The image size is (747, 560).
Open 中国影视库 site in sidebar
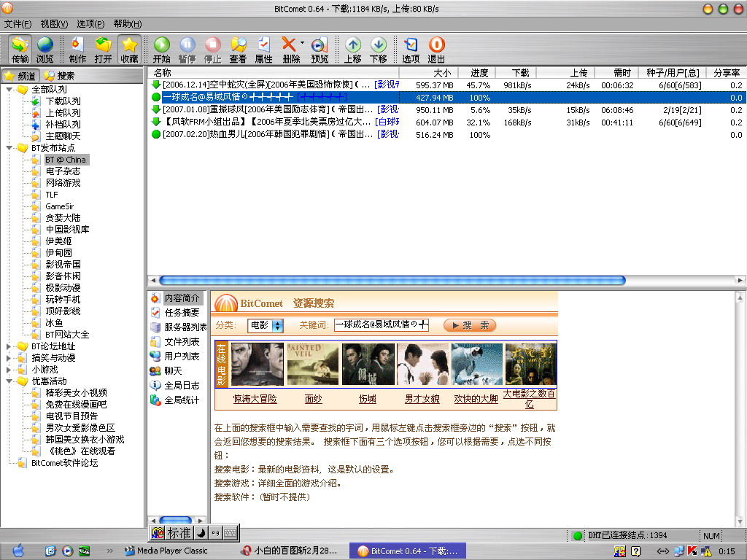click(x=67, y=230)
